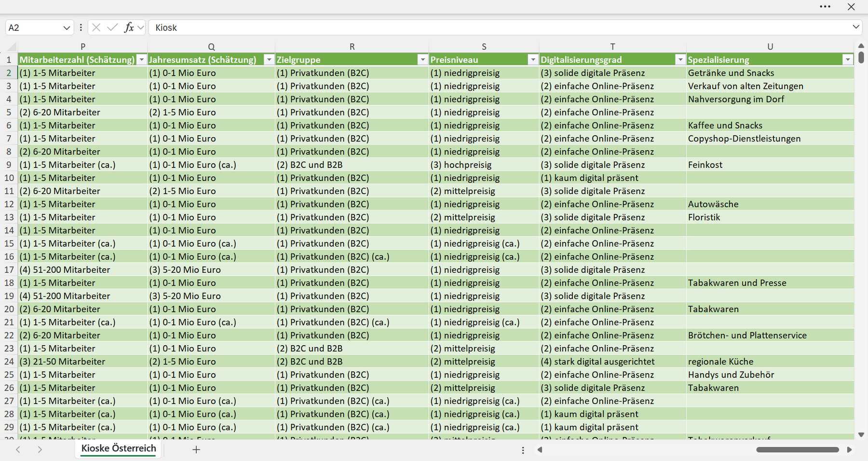The image size is (868, 461).
Task: Click the horizontal scrollbar thumb
Action: click(x=798, y=449)
